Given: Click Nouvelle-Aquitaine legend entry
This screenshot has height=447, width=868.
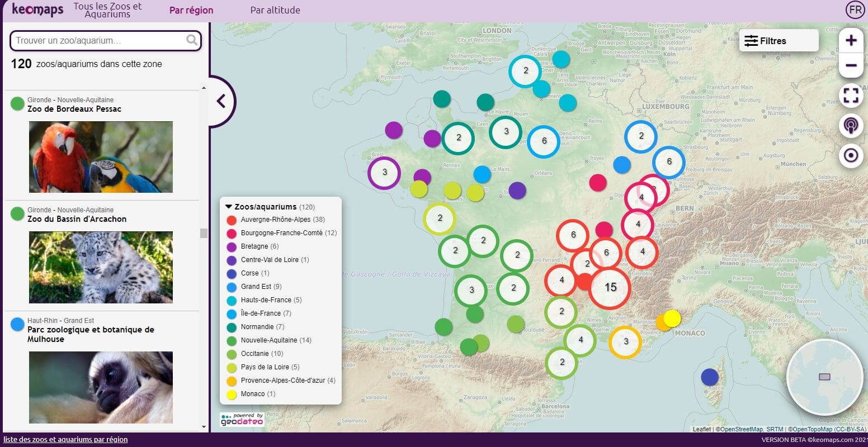Looking at the screenshot, I should click(269, 340).
